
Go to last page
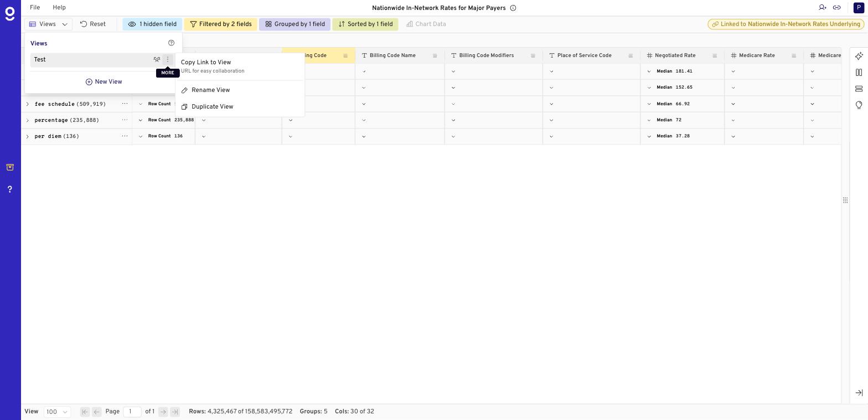pos(175,412)
